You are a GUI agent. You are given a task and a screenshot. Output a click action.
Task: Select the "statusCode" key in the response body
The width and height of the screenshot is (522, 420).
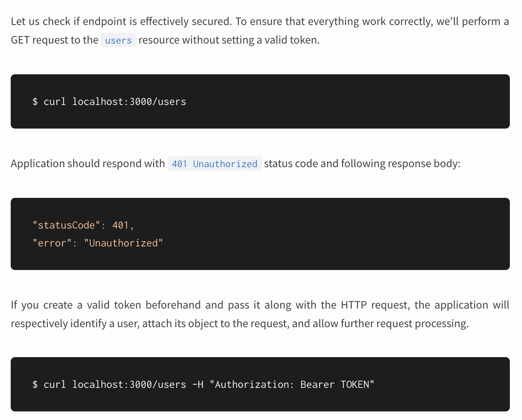[66, 225]
